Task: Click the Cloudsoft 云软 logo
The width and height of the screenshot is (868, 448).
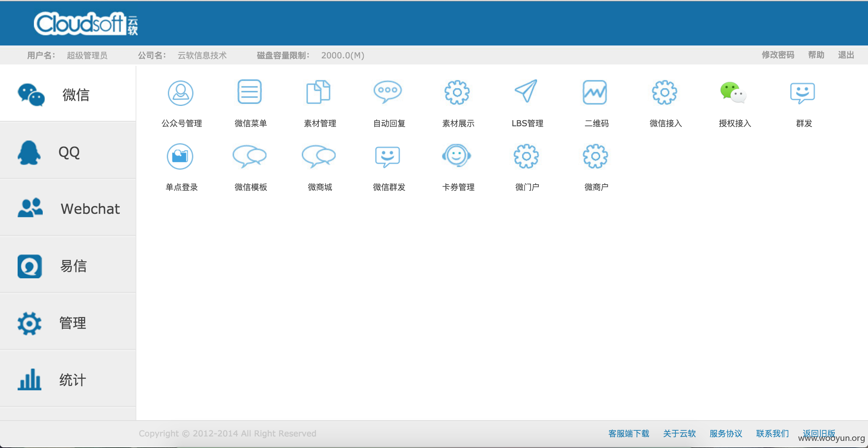Action: point(86,23)
